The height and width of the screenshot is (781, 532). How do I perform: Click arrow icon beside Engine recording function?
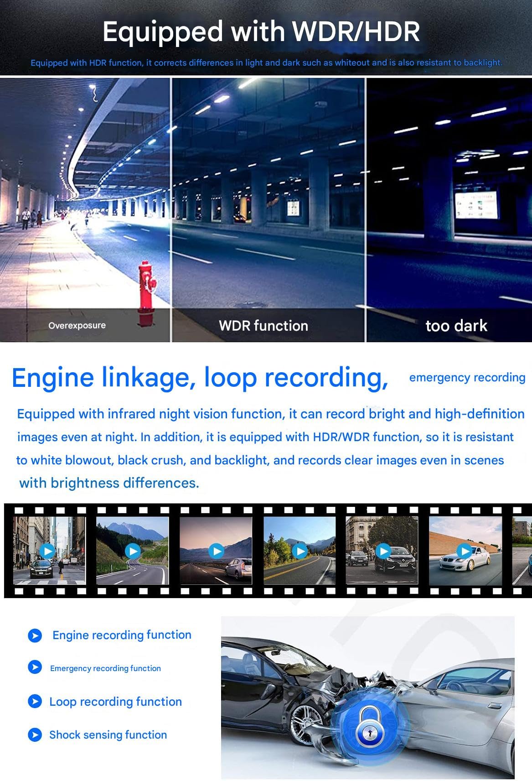[35, 635]
